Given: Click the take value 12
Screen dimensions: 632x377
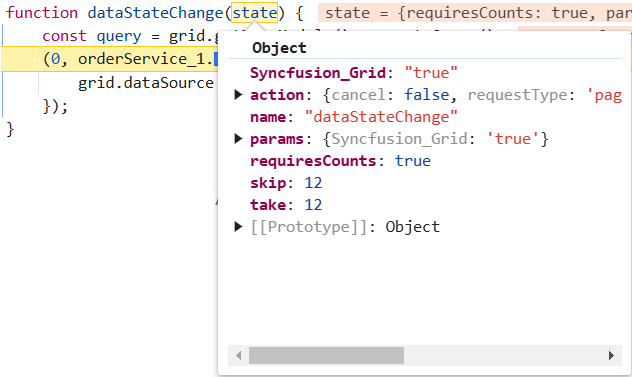Looking at the screenshot, I should 313,205.
